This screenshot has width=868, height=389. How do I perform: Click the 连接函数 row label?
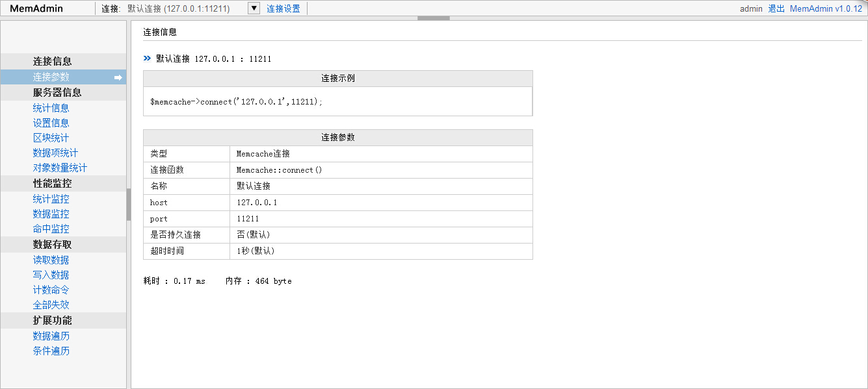click(x=167, y=170)
